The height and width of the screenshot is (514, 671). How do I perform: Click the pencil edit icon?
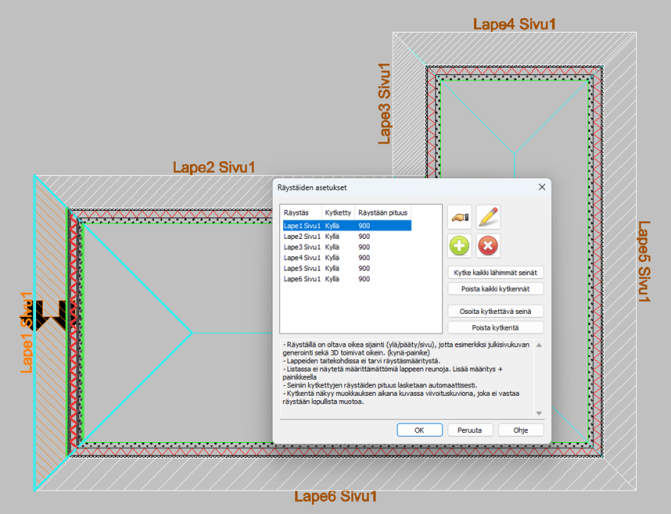pyautogui.click(x=488, y=216)
